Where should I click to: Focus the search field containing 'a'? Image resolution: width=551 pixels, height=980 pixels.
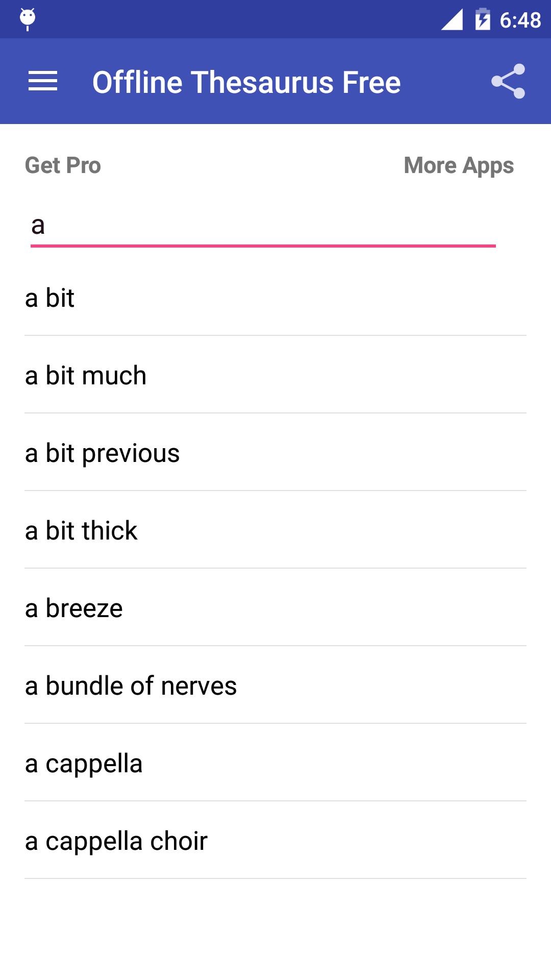(263, 225)
